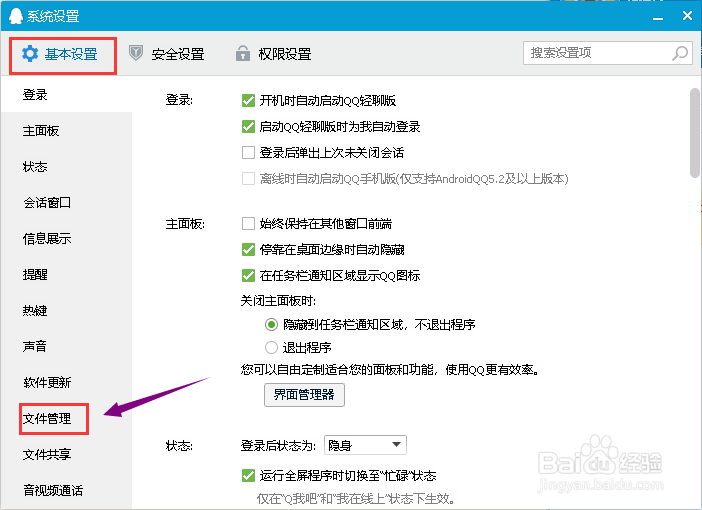Image resolution: width=702 pixels, height=510 pixels.
Task: Open the 权限设置 tab
Action: 274,54
